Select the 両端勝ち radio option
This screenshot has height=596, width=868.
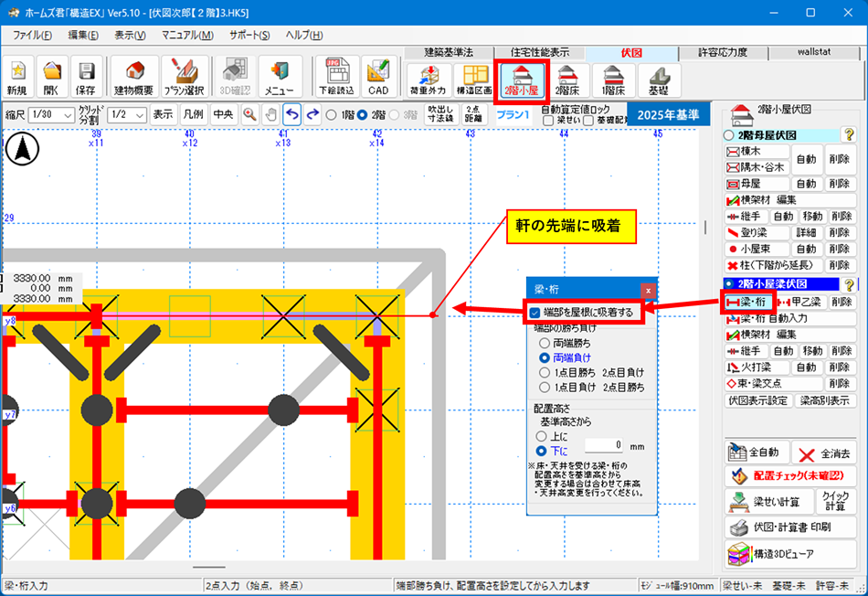pyautogui.click(x=545, y=343)
